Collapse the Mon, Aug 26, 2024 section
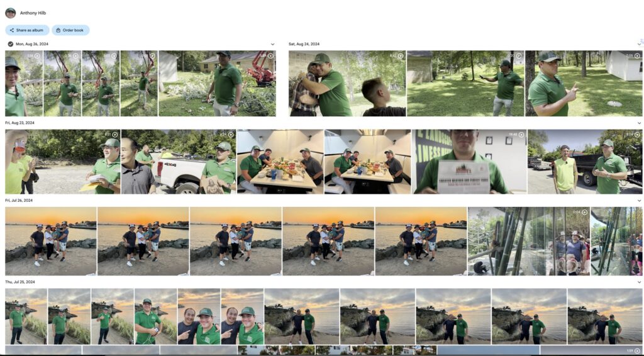This screenshot has width=644, height=356. [272, 44]
